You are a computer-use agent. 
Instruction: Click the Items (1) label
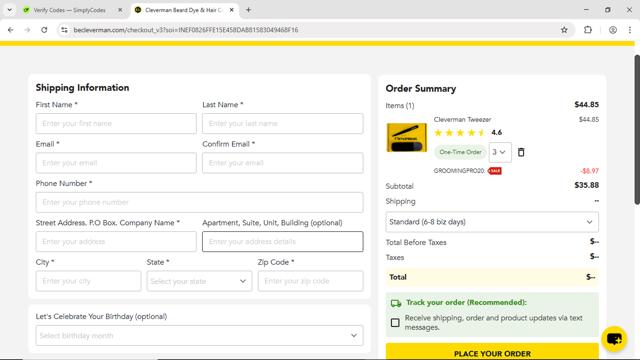400,106
